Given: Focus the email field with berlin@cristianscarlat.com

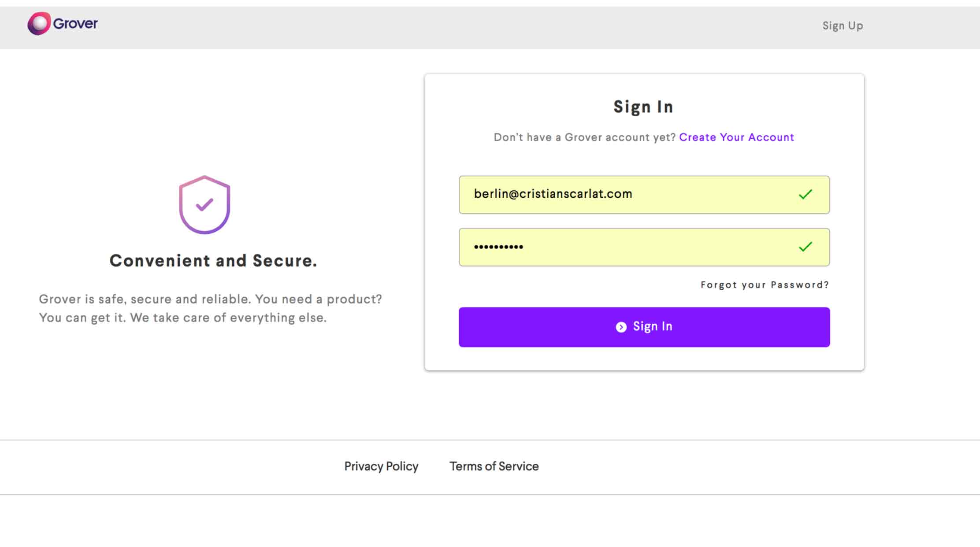Looking at the screenshot, I should click(644, 195).
